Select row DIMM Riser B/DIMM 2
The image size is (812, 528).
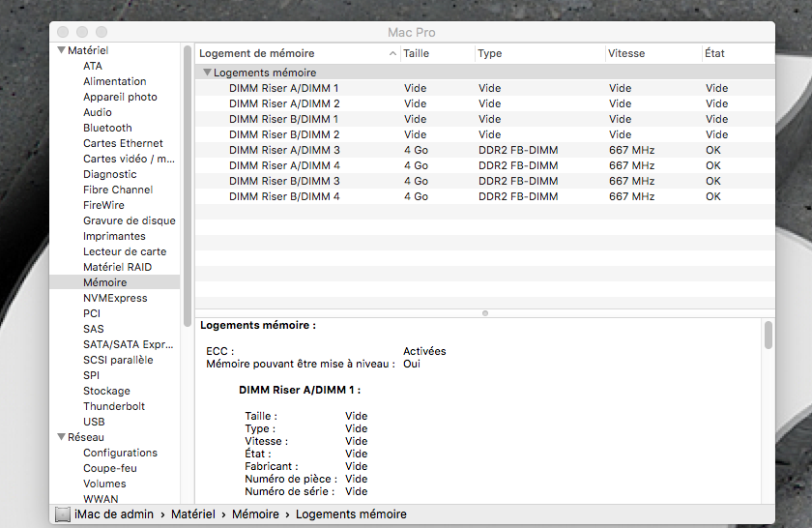click(x=484, y=134)
